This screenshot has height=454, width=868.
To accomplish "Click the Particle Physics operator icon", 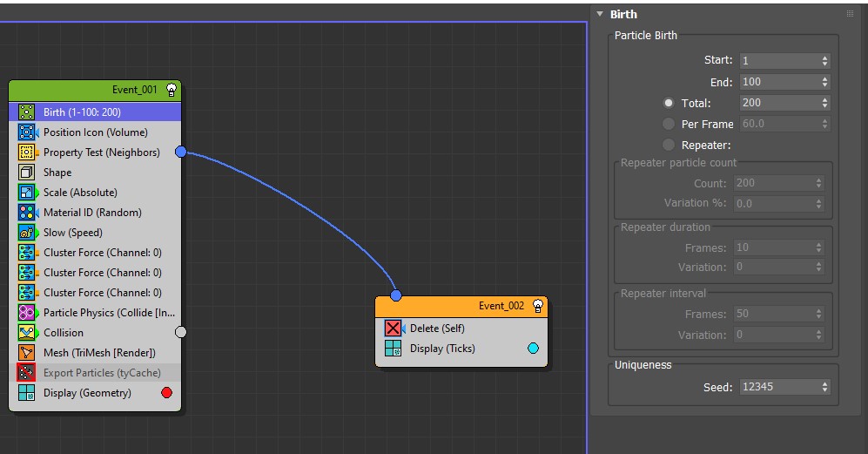I will coord(26,313).
